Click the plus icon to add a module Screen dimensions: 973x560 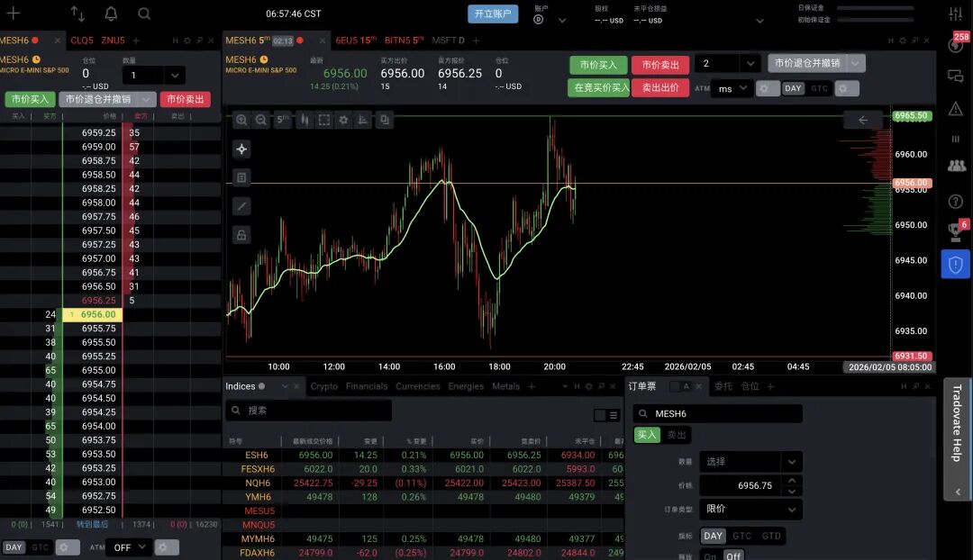13,13
